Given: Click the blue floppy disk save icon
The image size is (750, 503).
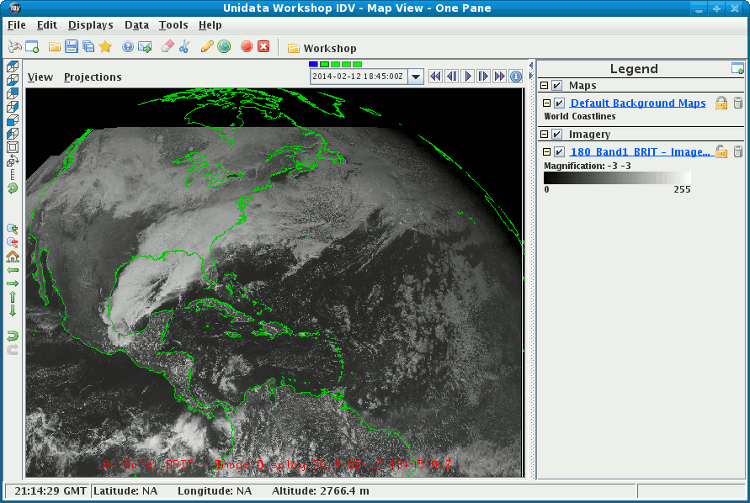Looking at the screenshot, I should (71, 47).
